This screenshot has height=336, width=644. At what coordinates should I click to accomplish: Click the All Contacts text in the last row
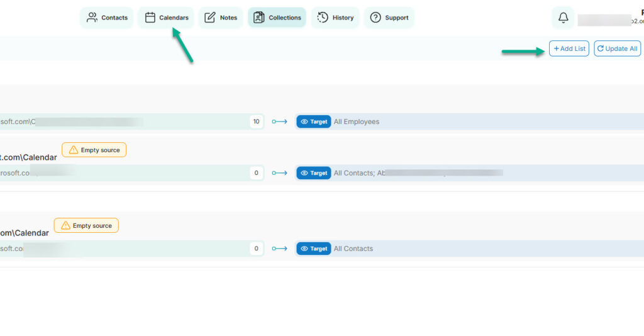(353, 249)
